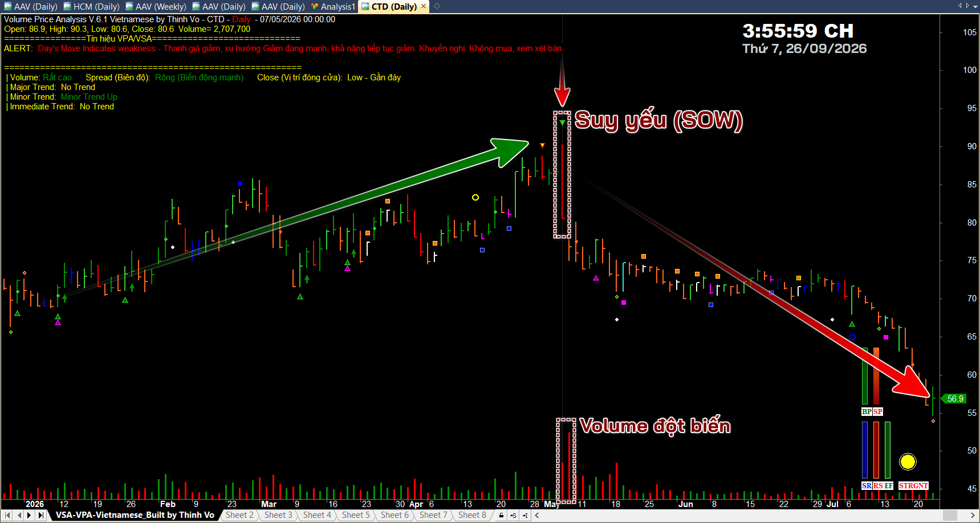Click the BP gauge label

[867, 412]
